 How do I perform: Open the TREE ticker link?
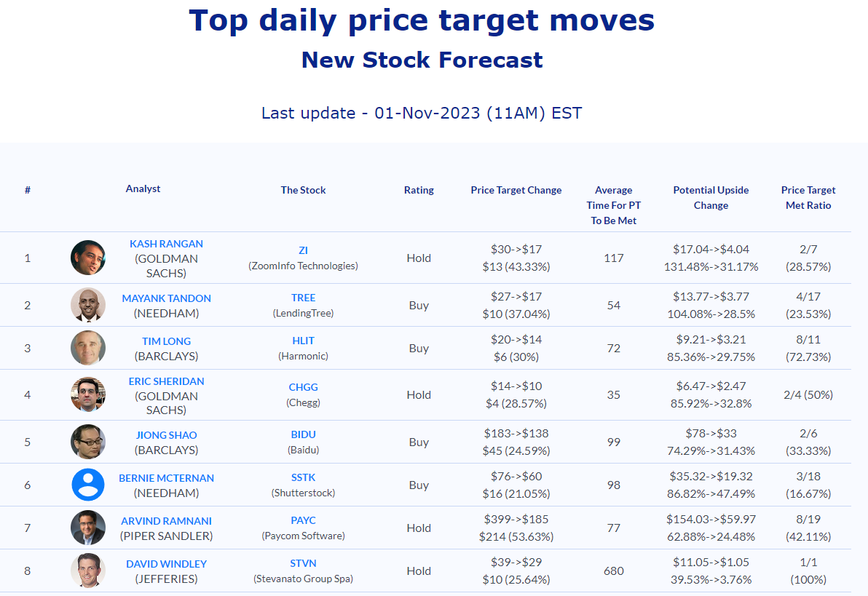pos(304,298)
